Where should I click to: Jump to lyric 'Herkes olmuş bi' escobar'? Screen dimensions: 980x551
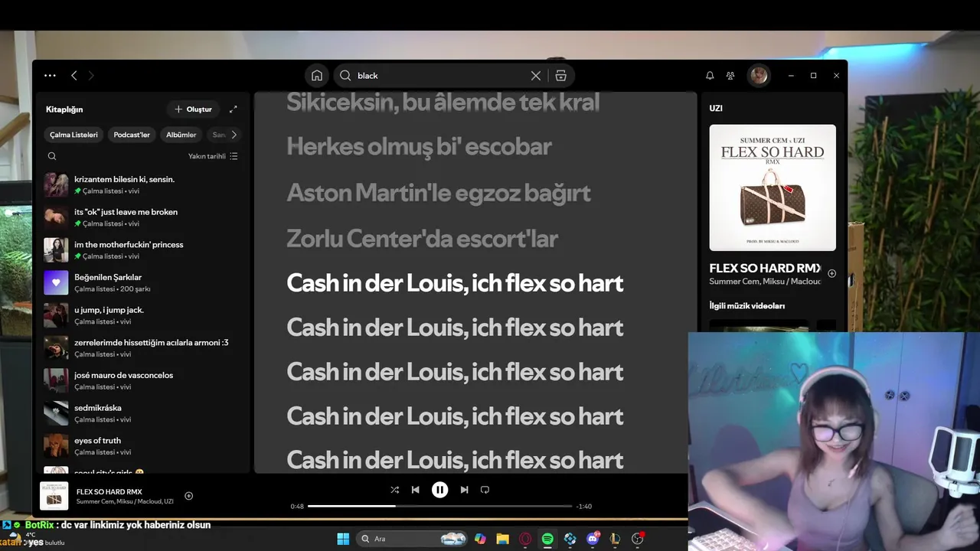tap(419, 147)
